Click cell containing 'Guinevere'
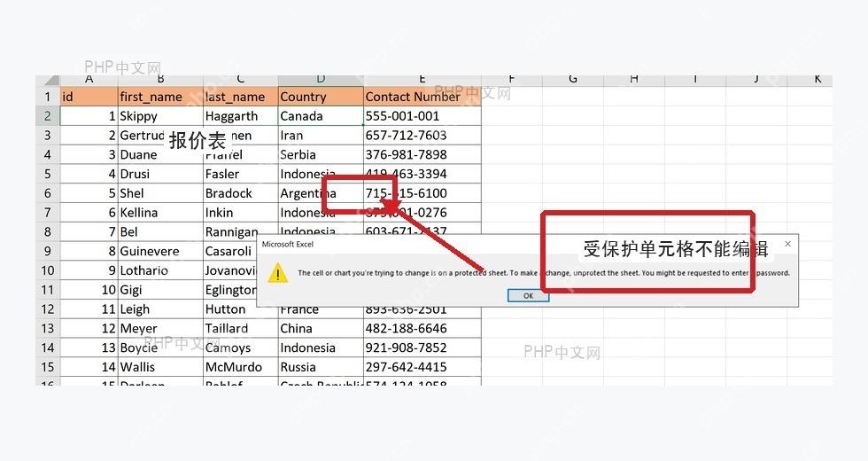Image resolution: width=868 pixels, height=461 pixels. pos(160,252)
